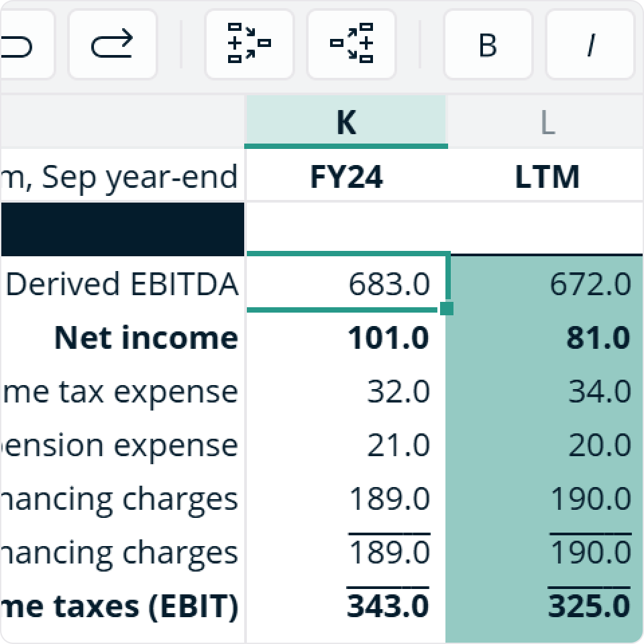644x644 pixels.
Task: Click the FY24 header cell
Action: [346, 176]
